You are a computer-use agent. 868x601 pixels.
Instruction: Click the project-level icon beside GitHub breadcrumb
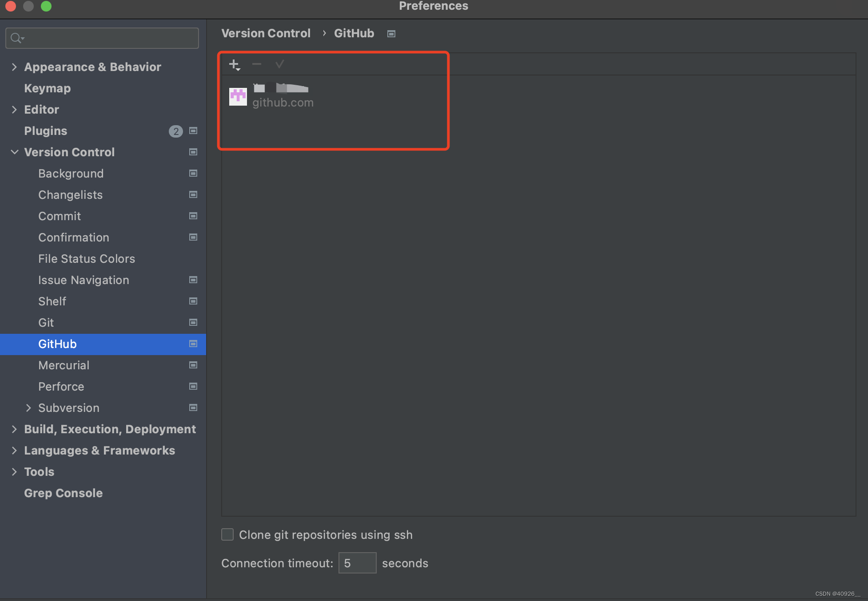391,34
